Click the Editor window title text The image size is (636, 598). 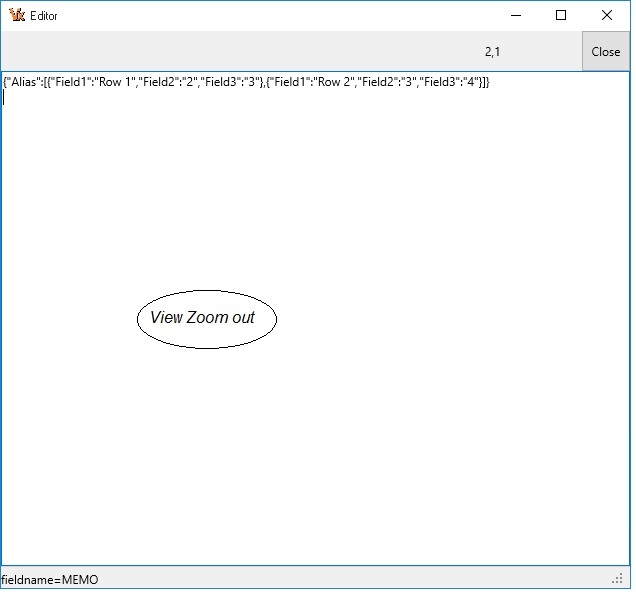coord(44,16)
